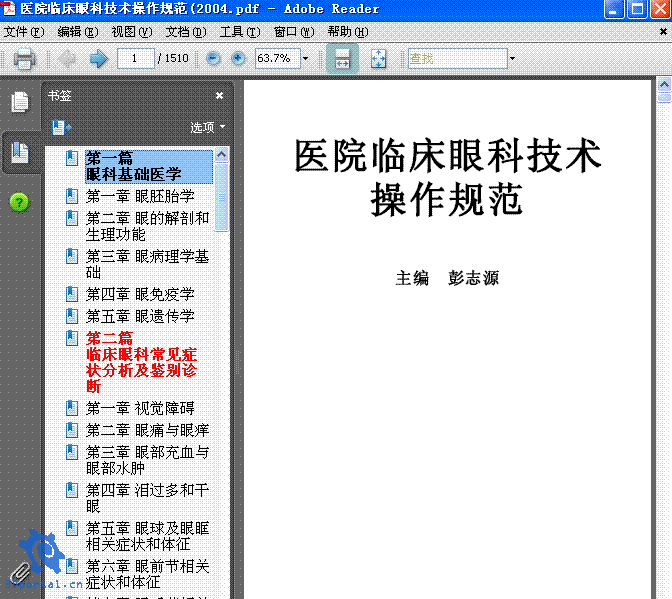The height and width of the screenshot is (599, 672).
Task: Open bookmark 第二章 眼的解剖和生理功能
Action: coord(147,226)
